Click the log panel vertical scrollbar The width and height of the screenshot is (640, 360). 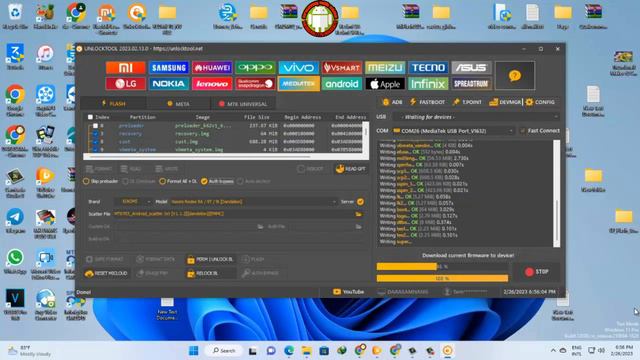tap(557, 193)
